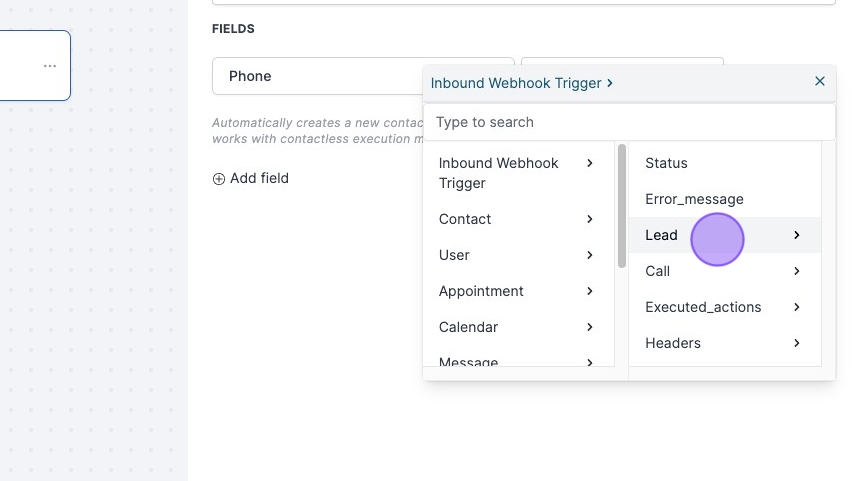Click the Type to search box
This screenshot has height=481, width=860.
628,122
